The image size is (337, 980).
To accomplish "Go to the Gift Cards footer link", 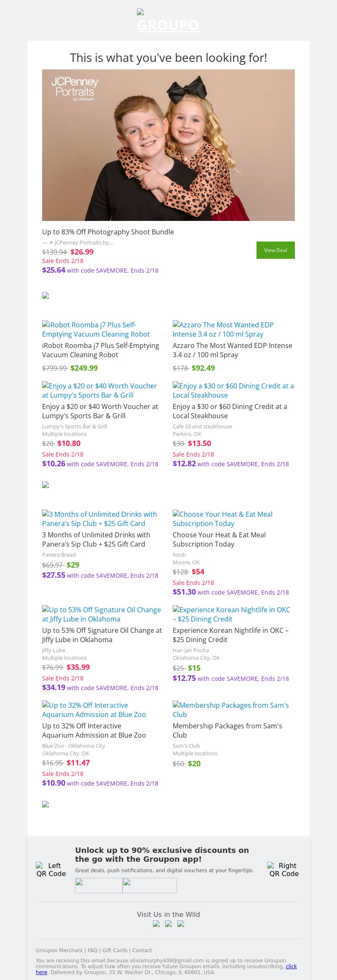I will coord(115,950).
